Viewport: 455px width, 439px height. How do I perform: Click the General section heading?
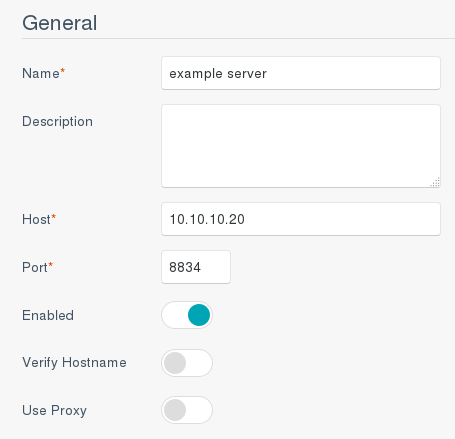(x=60, y=23)
